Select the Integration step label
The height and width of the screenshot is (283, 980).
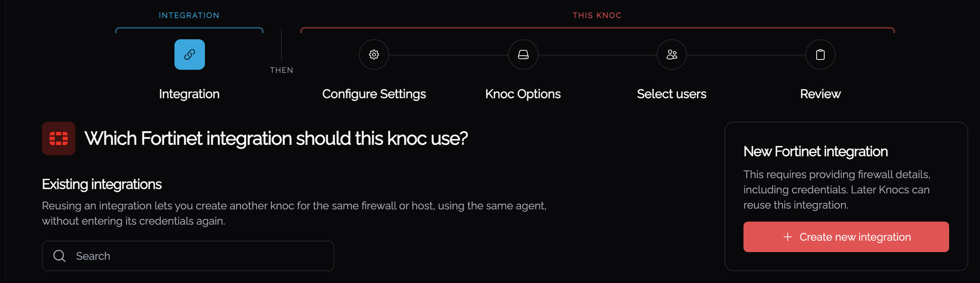pos(189,94)
